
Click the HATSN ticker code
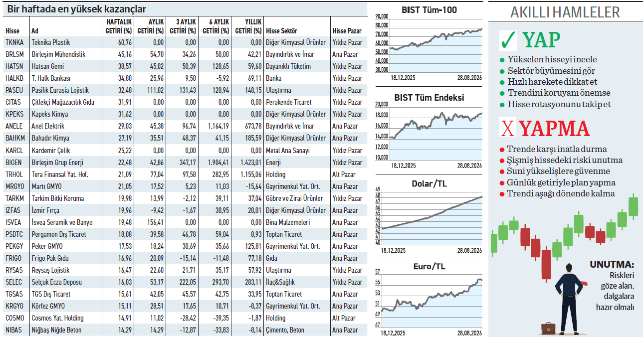(x=14, y=66)
